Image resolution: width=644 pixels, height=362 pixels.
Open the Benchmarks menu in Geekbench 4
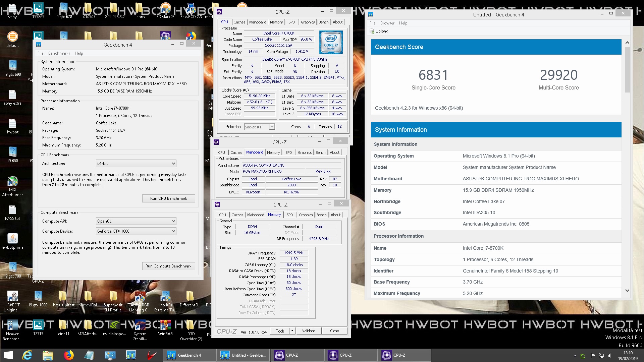pyautogui.click(x=59, y=53)
